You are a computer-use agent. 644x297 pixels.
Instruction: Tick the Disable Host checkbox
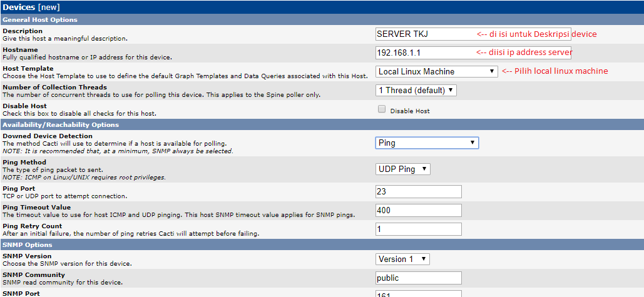(x=382, y=109)
